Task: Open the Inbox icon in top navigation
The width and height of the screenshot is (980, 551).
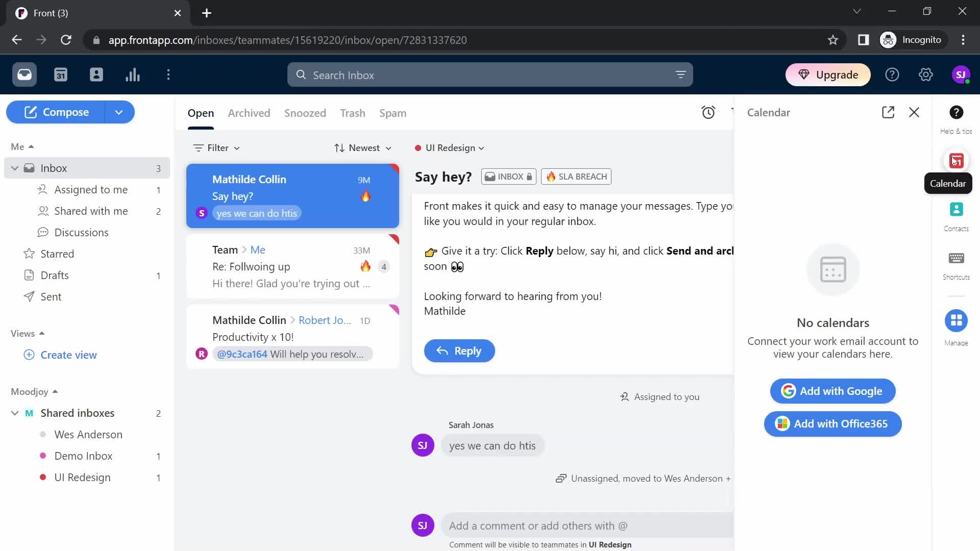Action: 24,75
